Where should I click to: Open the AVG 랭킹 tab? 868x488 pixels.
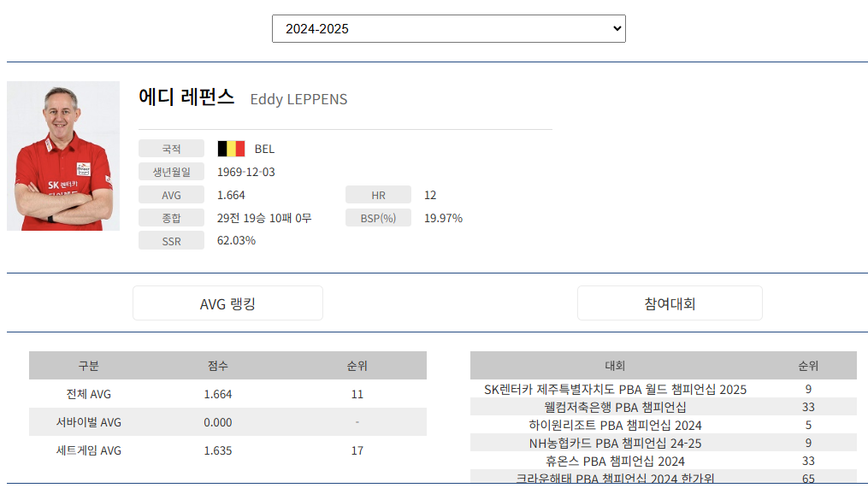pyautogui.click(x=227, y=303)
